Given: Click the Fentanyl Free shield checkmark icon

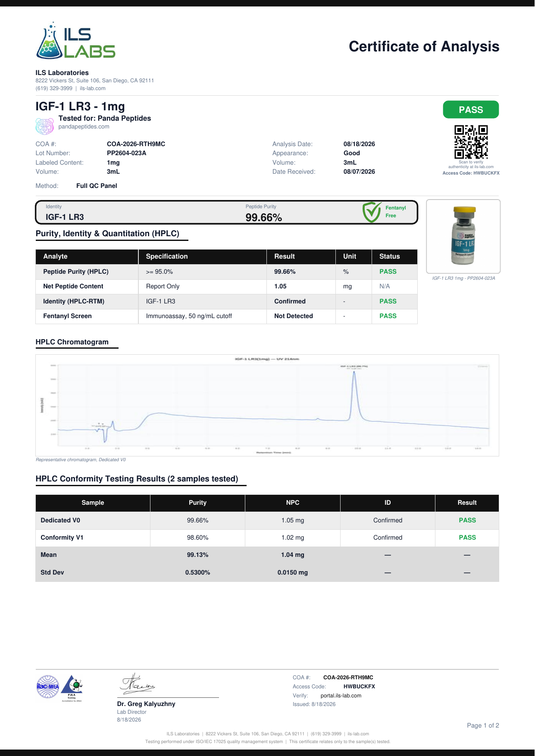Looking at the screenshot, I should 372,212.
